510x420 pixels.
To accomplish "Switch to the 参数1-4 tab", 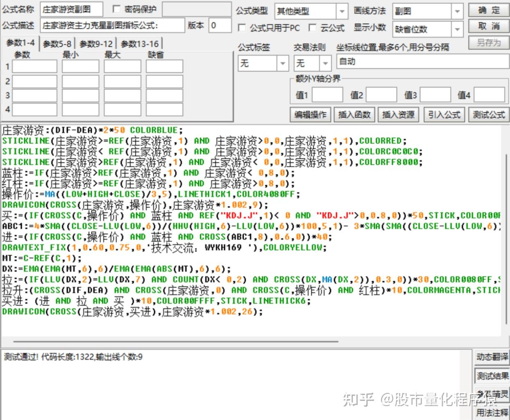I will 20,43.
